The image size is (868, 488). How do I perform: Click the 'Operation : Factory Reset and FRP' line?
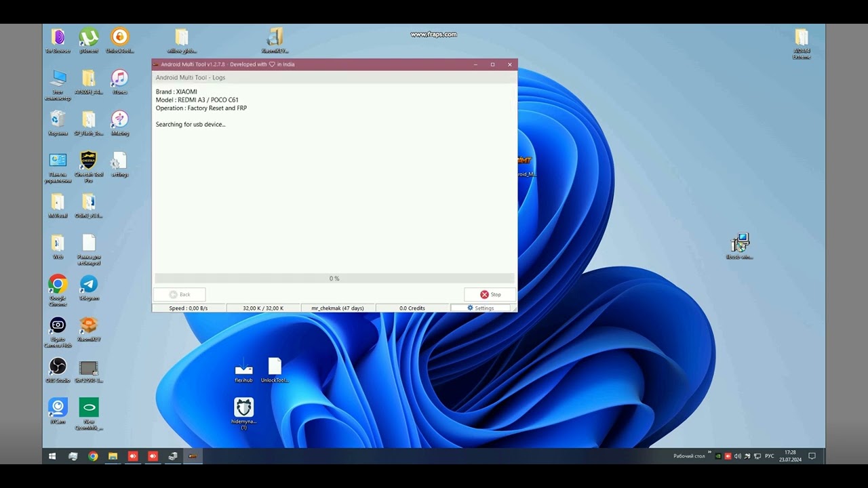click(x=201, y=108)
